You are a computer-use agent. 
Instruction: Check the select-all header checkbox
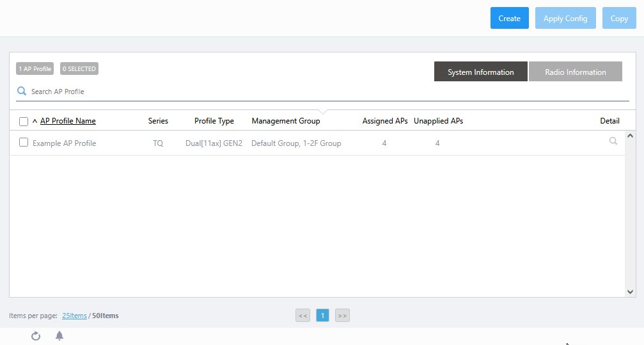click(x=24, y=121)
